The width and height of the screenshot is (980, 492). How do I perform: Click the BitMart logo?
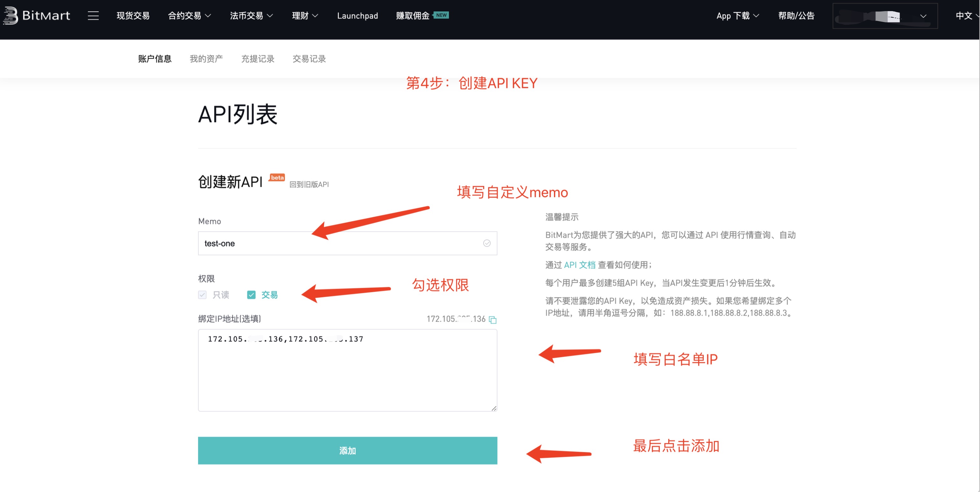[37, 16]
